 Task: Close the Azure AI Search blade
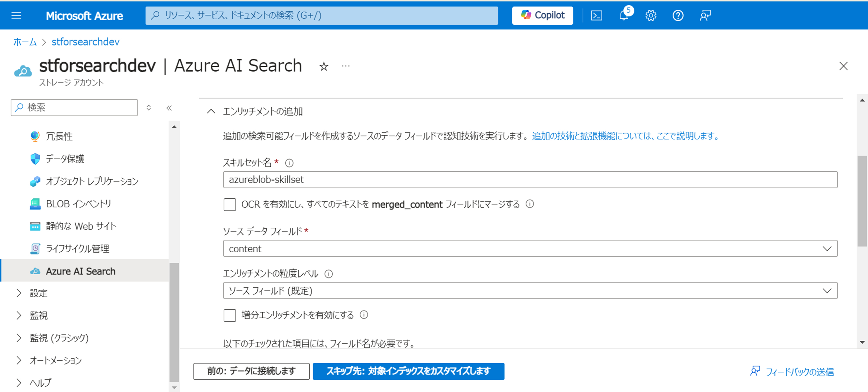click(x=843, y=66)
